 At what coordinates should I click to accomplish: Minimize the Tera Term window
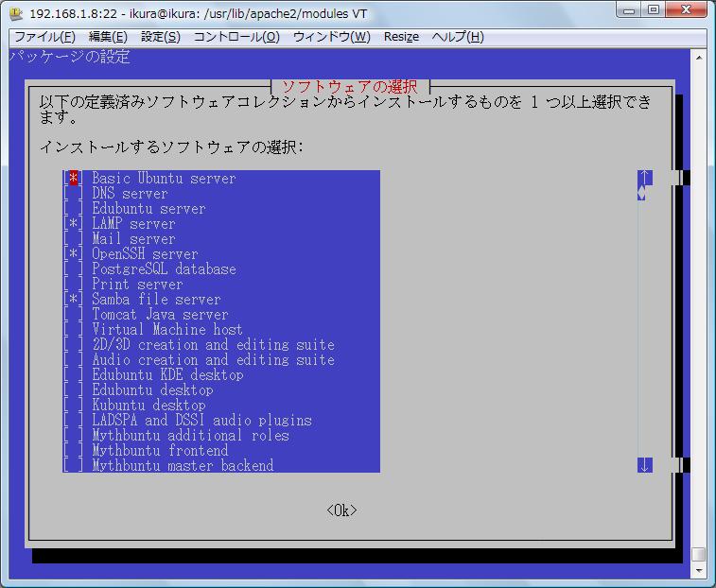point(629,9)
